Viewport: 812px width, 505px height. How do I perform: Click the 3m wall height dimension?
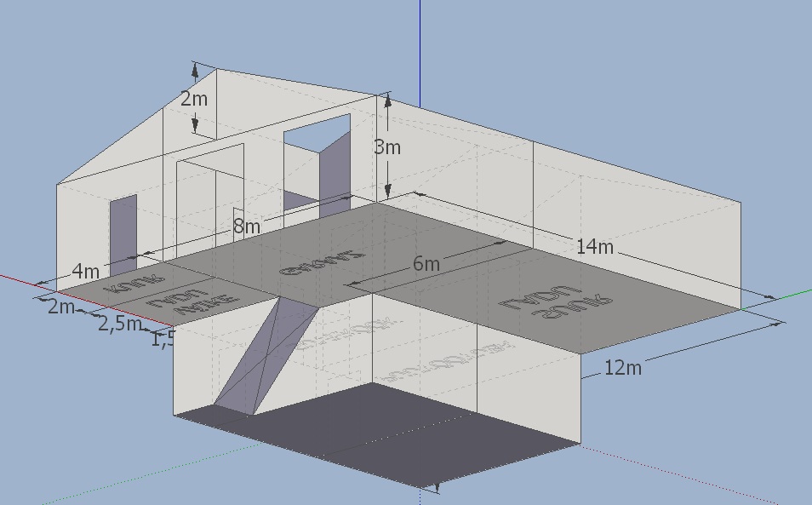[x=387, y=147]
